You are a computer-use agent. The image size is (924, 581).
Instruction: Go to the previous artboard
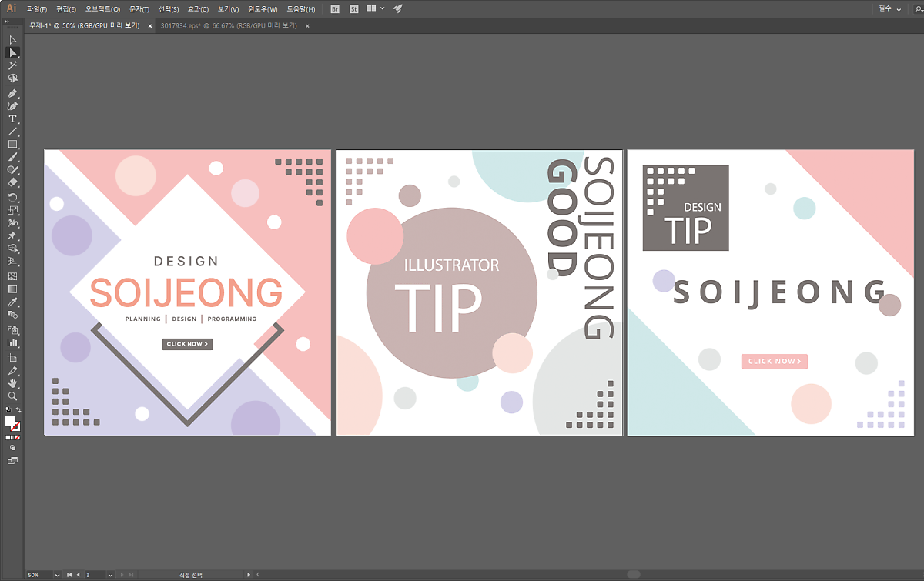tap(78, 575)
